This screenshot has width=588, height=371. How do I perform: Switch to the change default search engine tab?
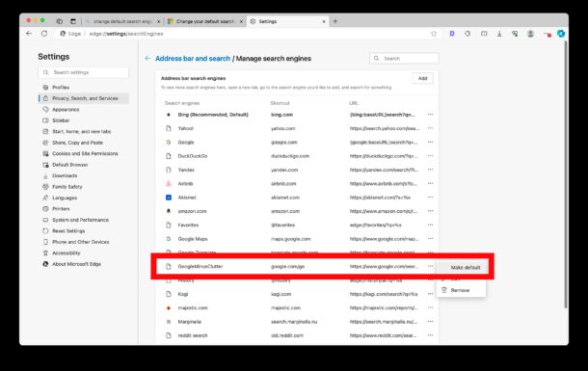(x=122, y=21)
